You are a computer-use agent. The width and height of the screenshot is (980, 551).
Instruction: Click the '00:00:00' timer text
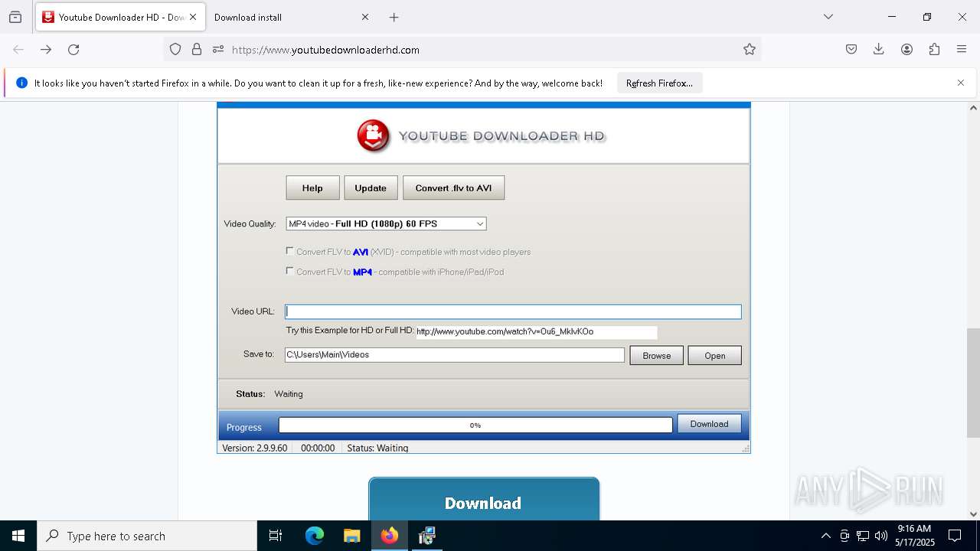click(x=318, y=448)
